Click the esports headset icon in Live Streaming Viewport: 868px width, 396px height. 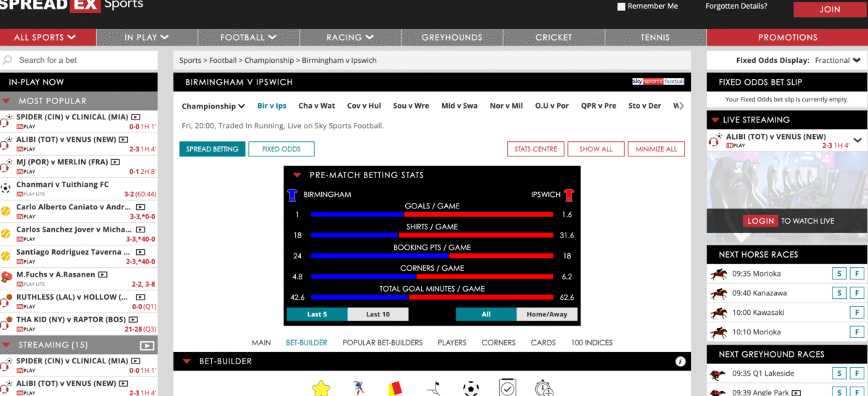(x=716, y=140)
